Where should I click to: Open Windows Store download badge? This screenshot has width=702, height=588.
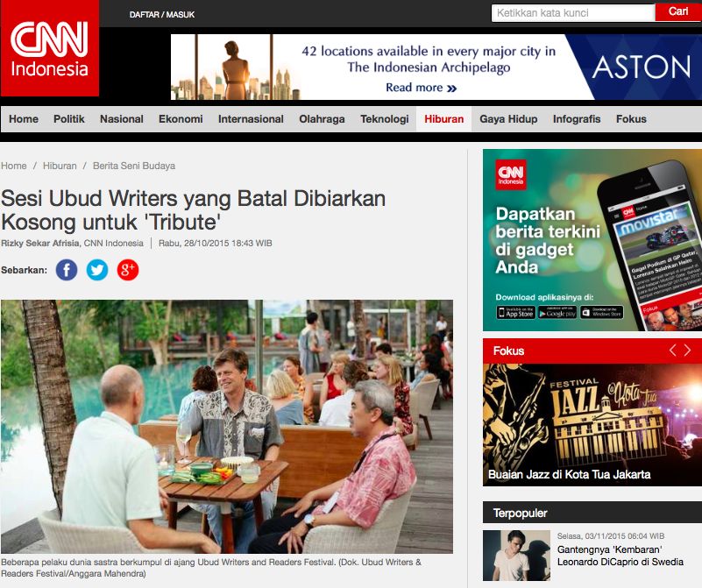[602, 312]
